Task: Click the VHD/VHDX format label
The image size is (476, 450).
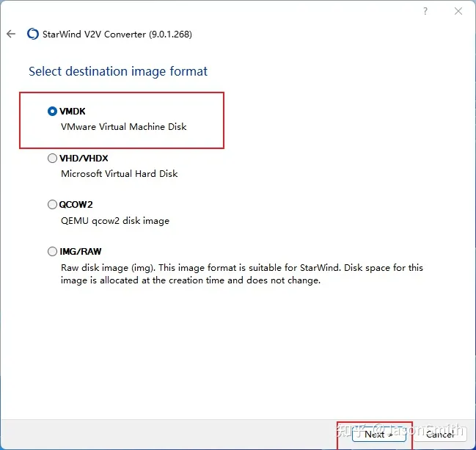Action: click(84, 158)
